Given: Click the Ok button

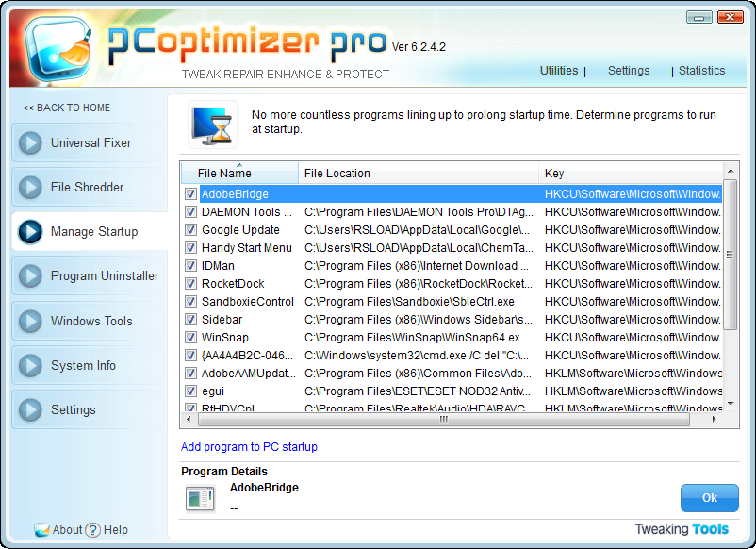Looking at the screenshot, I should coord(709,498).
